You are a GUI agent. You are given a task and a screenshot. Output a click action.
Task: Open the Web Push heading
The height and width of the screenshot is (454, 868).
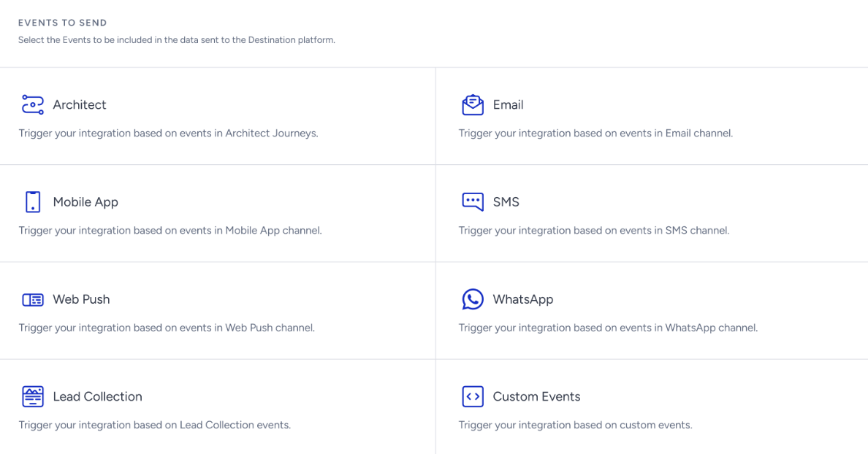point(81,299)
